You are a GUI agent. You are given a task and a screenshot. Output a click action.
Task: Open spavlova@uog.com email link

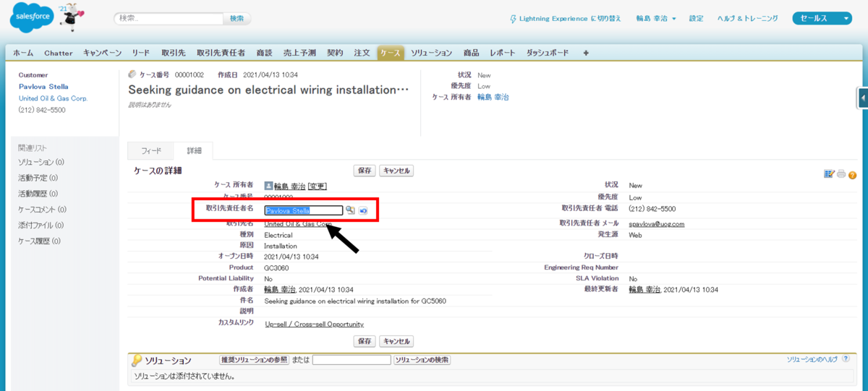pos(657,224)
